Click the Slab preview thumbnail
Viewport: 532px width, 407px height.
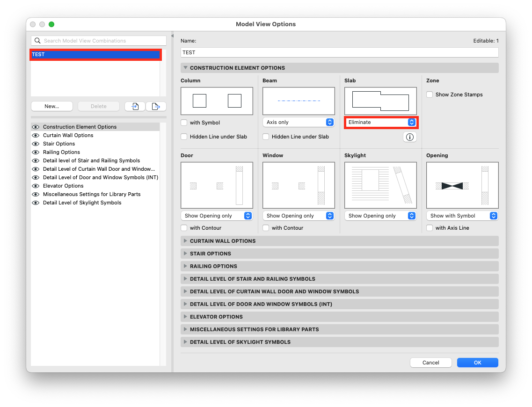[x=380, y=101]
